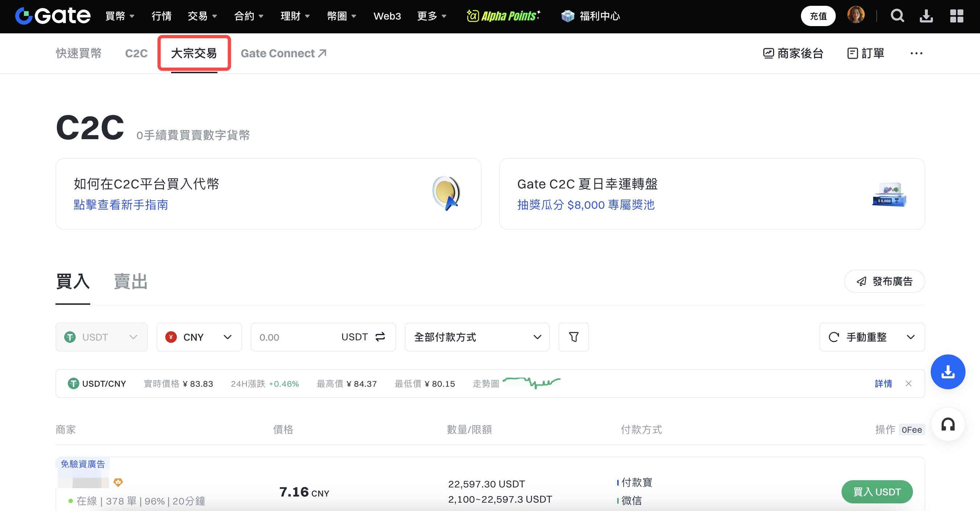Swap the USDT amount currency icon
This screenshot has height=511, width=980.
[x=380, y=337]
